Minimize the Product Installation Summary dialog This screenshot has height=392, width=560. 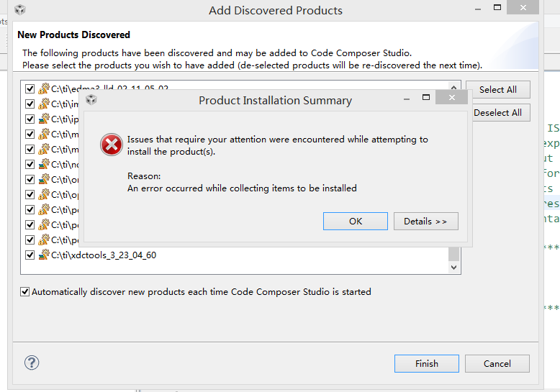tap(402, 98)
